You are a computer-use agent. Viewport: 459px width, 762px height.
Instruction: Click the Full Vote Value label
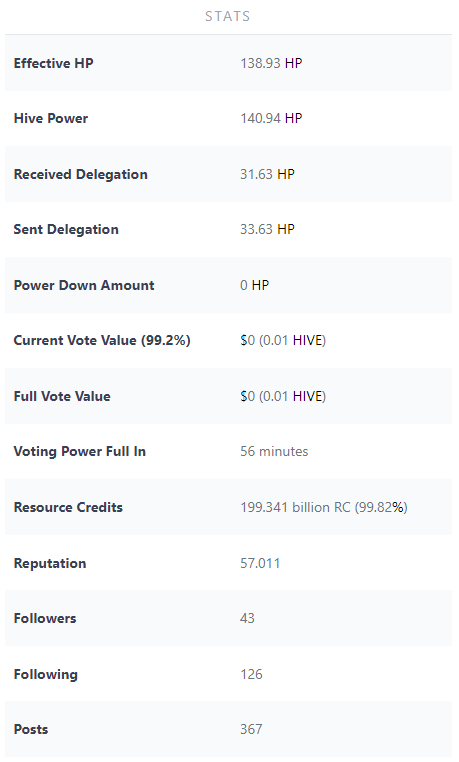[x=62, y=396]
